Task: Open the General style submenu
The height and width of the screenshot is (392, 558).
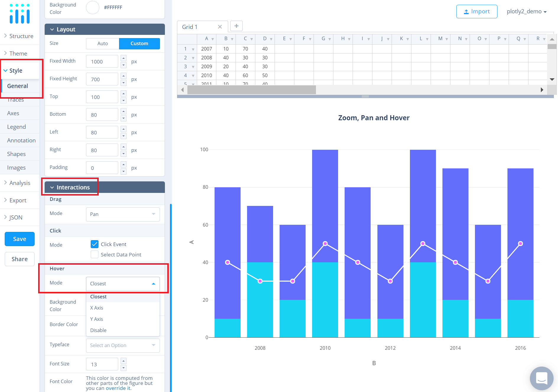Action: tap(20, 86)
